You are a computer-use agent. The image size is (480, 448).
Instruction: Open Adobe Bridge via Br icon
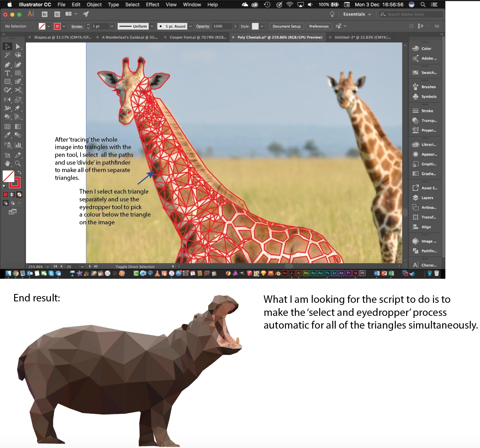(x=45, y=14)
